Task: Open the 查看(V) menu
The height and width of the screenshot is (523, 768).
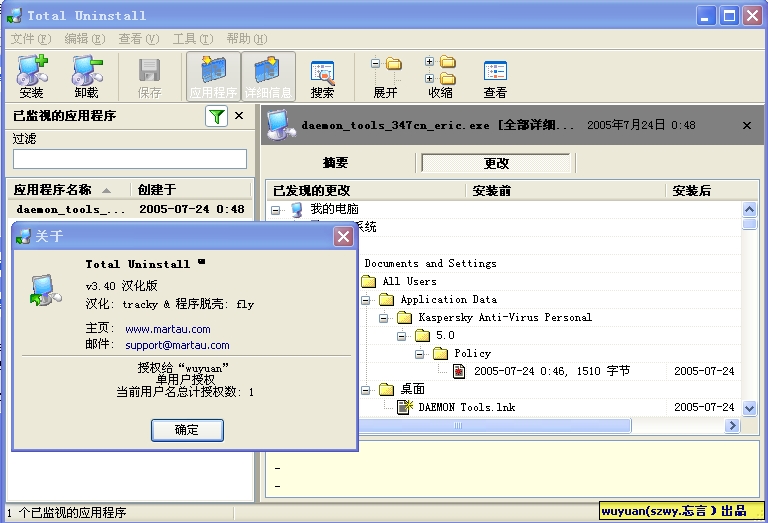Action: [139, 39]
